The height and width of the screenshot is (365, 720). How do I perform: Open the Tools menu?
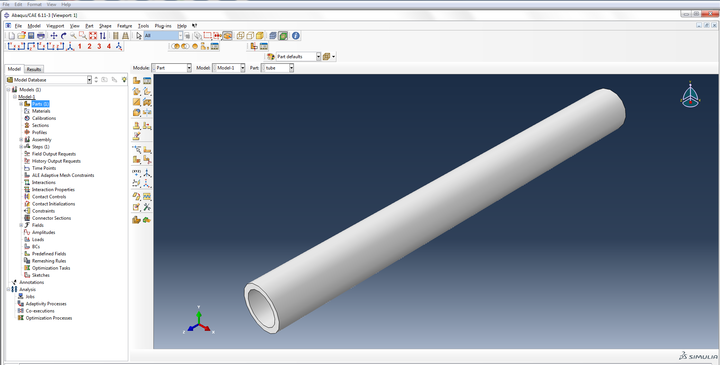[144, 26]
